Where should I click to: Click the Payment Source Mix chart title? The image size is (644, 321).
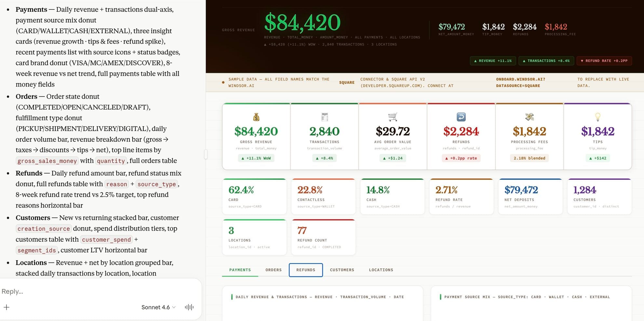[x=527, y=297]
